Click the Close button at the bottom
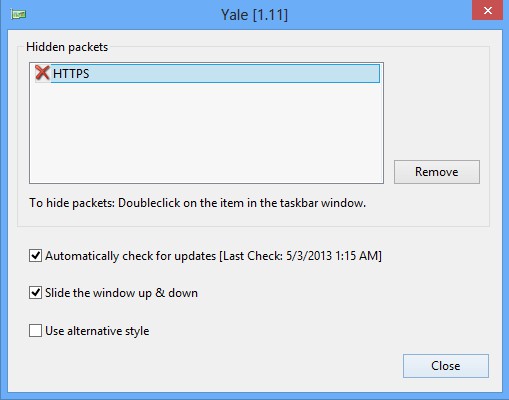 [x=446, y=366]
